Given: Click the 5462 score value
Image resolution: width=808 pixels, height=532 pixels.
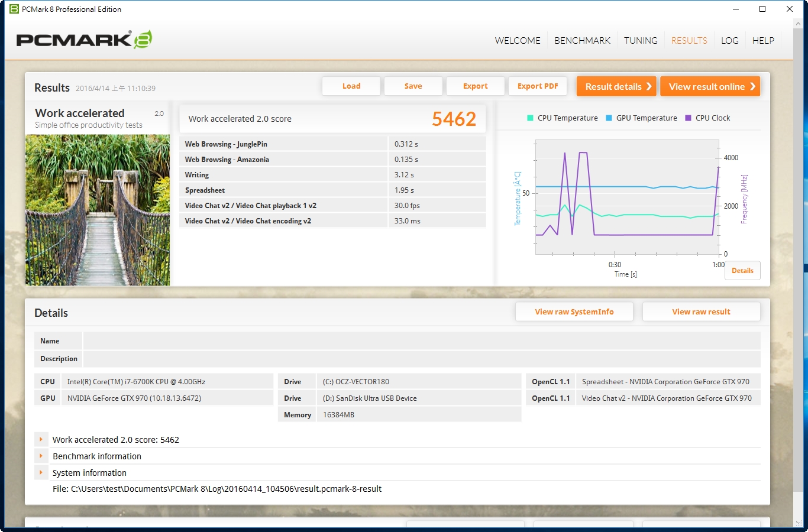Looking at the screenshot, I should click(454, 119).
